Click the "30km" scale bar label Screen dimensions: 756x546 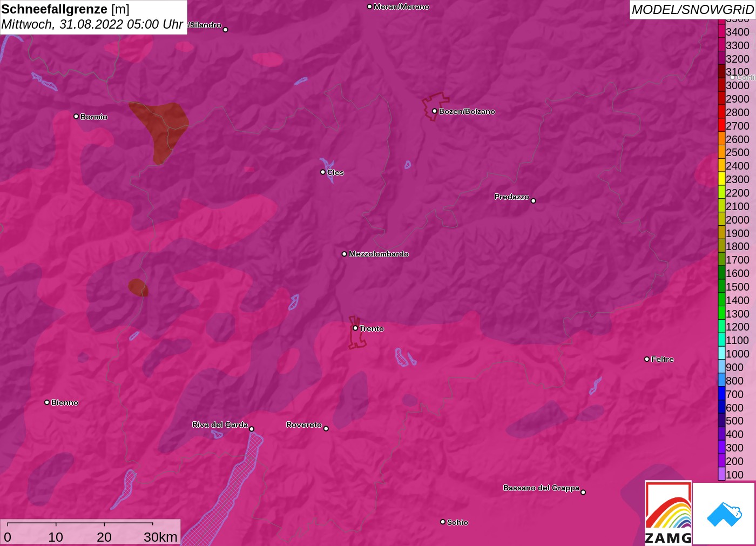[x=160, y=537]
